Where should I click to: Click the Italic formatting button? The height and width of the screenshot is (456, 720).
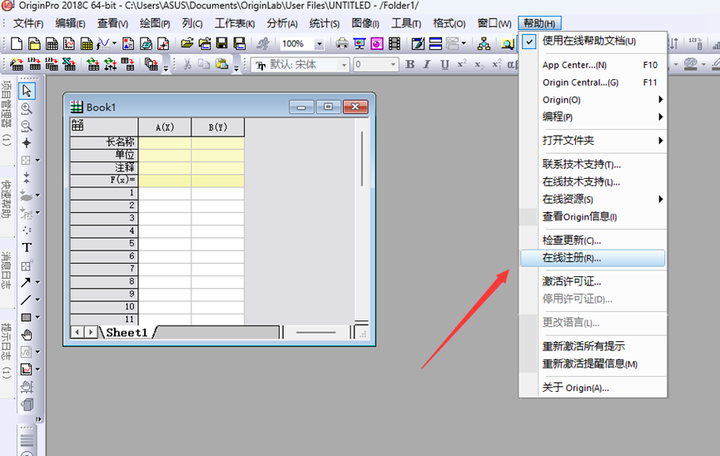[x=427, y=64]
